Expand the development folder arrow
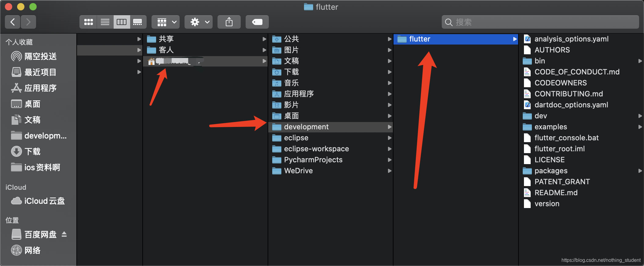Image resolution: width=644 pixels, height=266 pixels. click(390, 127)
